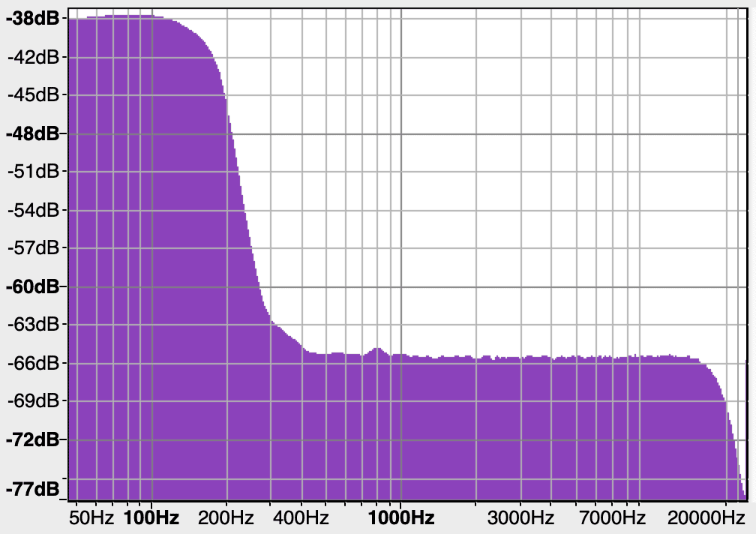Click the 200Hz frequency label

[226, 518]
